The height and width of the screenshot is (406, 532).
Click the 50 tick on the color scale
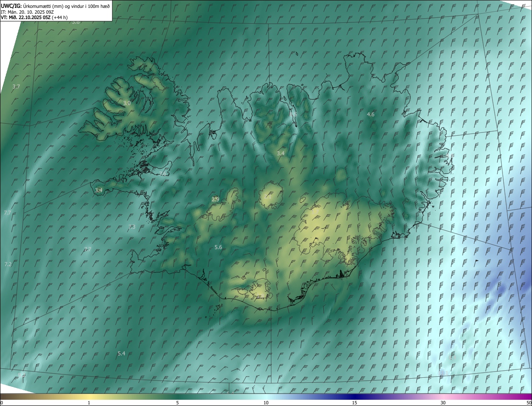(x=528, y=403)
